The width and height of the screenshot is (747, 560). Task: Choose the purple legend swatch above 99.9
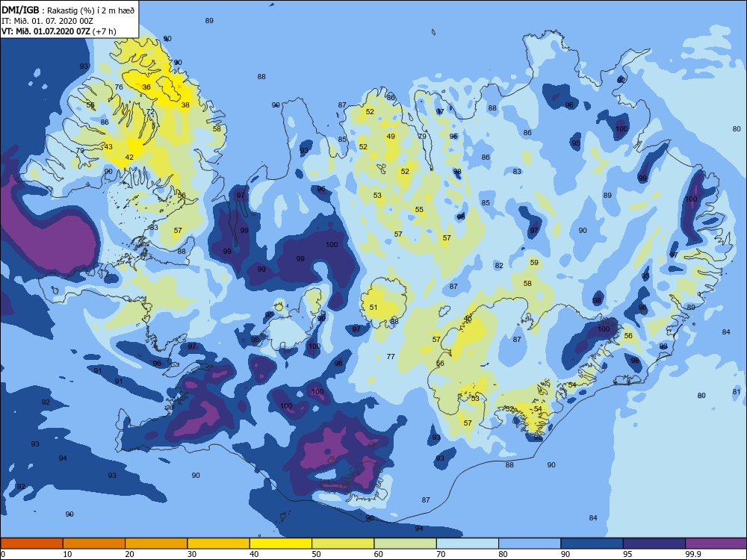click(x=716, y=544)
